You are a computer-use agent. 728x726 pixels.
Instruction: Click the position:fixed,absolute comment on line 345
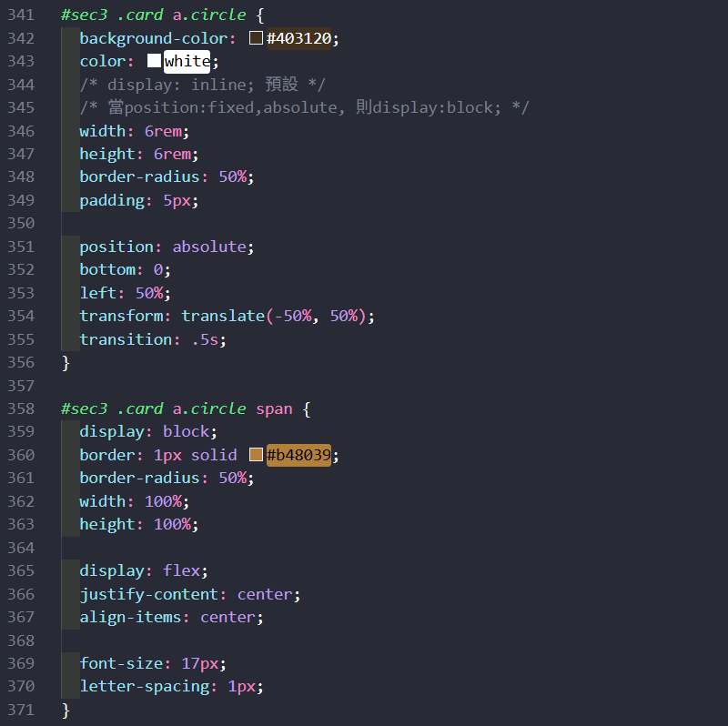tap(300, 107)
